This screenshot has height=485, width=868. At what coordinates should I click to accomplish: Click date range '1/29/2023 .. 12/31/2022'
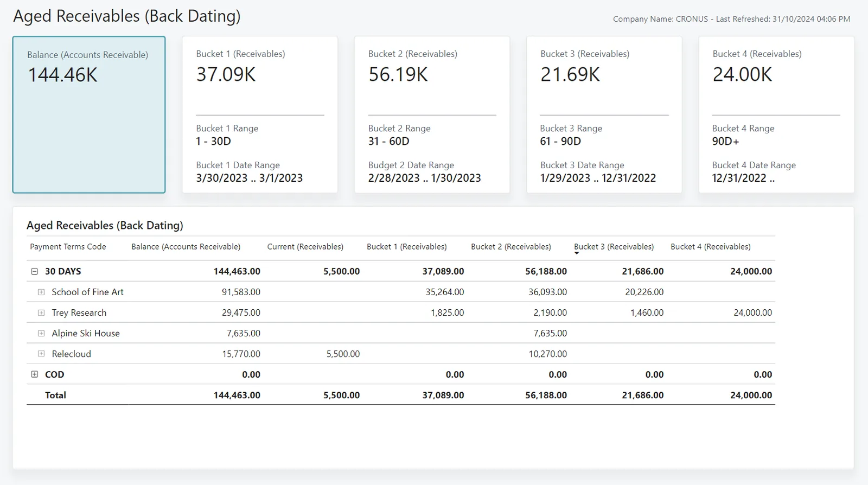[598, 178]
